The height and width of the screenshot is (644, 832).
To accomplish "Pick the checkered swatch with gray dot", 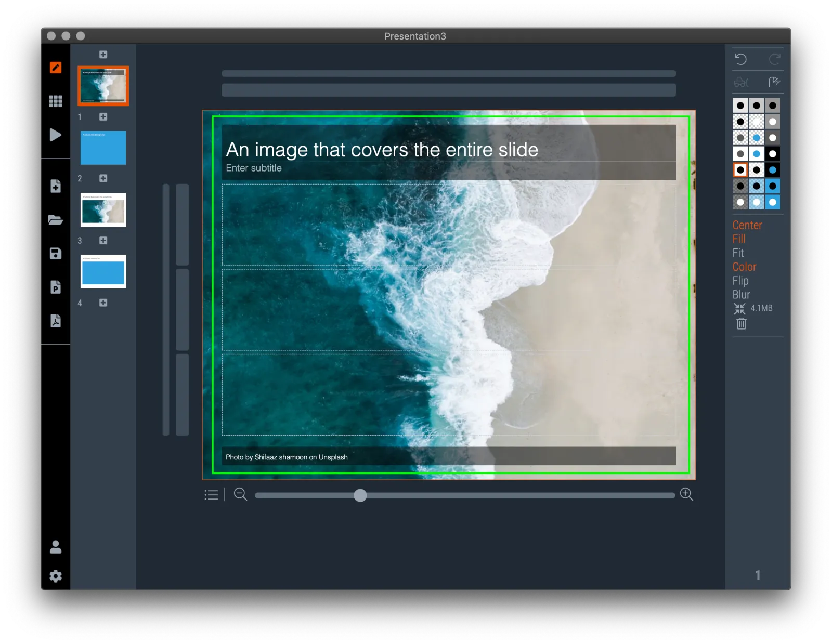I will 740,138.
